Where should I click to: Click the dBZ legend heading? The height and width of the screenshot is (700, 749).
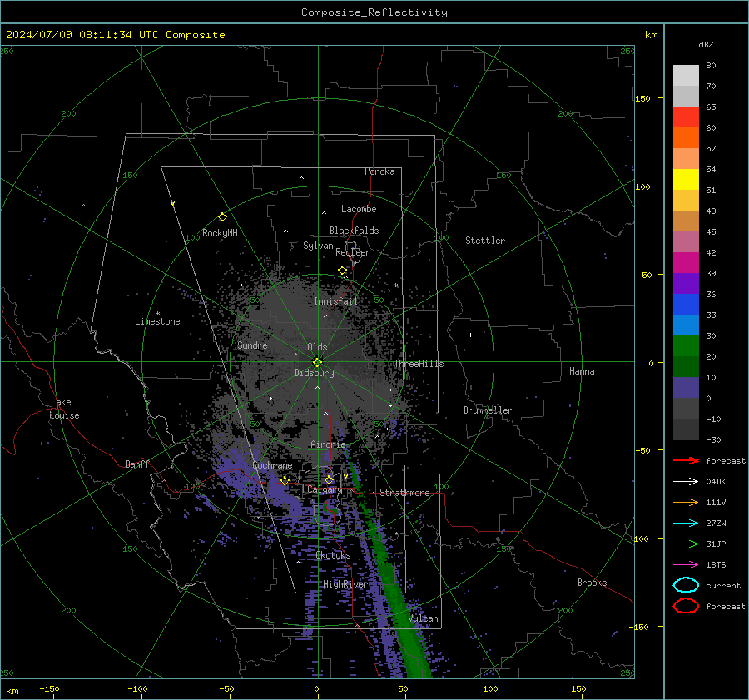(x=706, y=44)
